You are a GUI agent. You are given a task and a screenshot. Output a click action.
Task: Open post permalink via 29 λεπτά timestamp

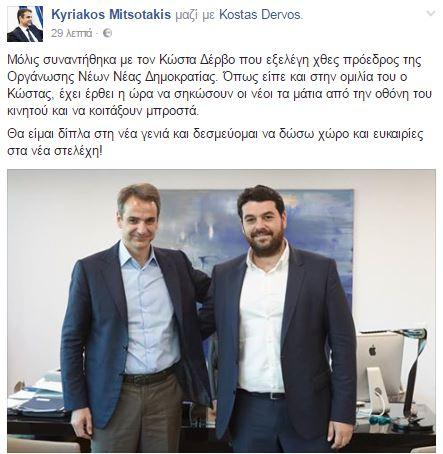coord(71,33)
